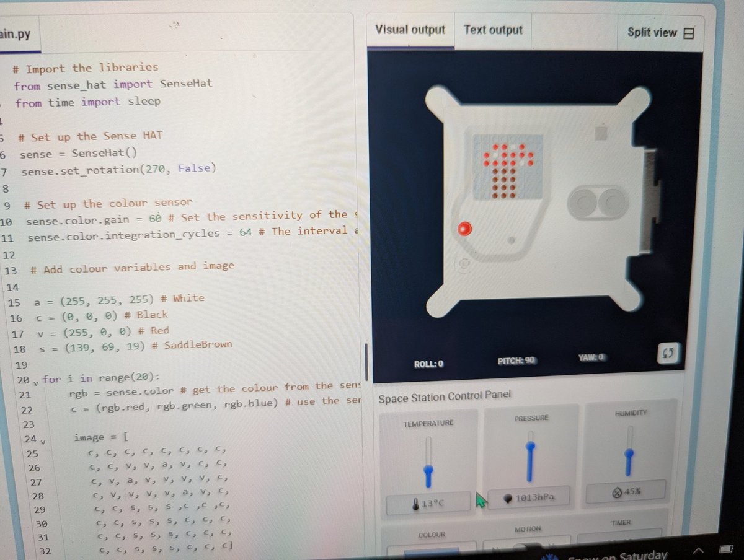Click the PRESSURE label
Viewport: 744px width, 560px height.
[531, 418]
